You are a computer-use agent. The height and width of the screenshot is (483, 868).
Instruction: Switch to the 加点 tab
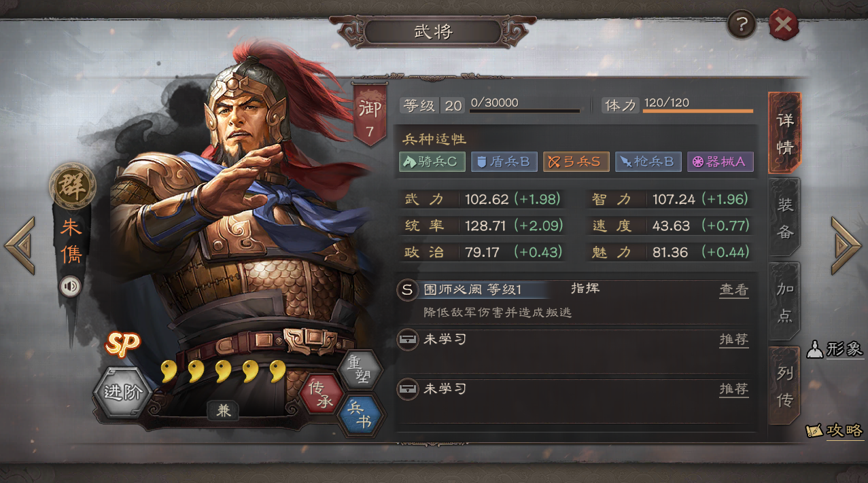click(x=785, y=301)
